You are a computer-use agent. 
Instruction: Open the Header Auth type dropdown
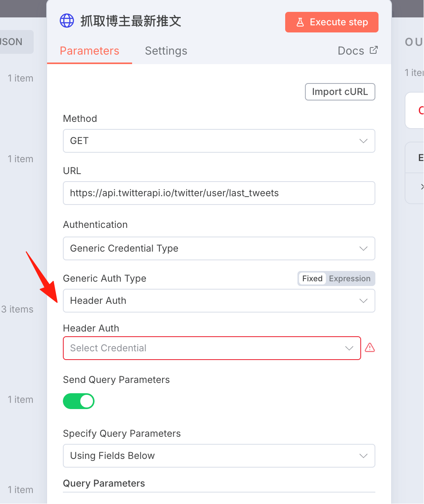tap(219, 301)
